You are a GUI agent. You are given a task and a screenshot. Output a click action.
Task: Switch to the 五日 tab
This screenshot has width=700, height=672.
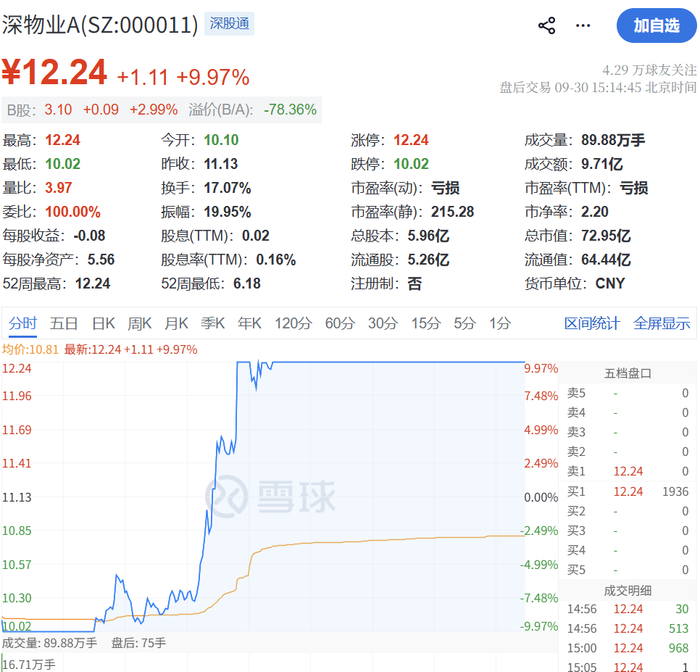(64, 323)
